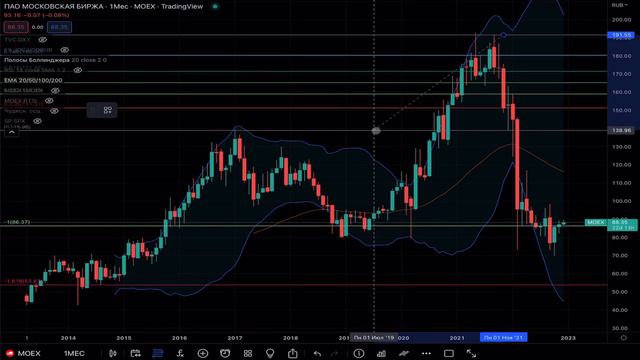Click the red -1.618 level label
The image size is (640, 360).
22,282
